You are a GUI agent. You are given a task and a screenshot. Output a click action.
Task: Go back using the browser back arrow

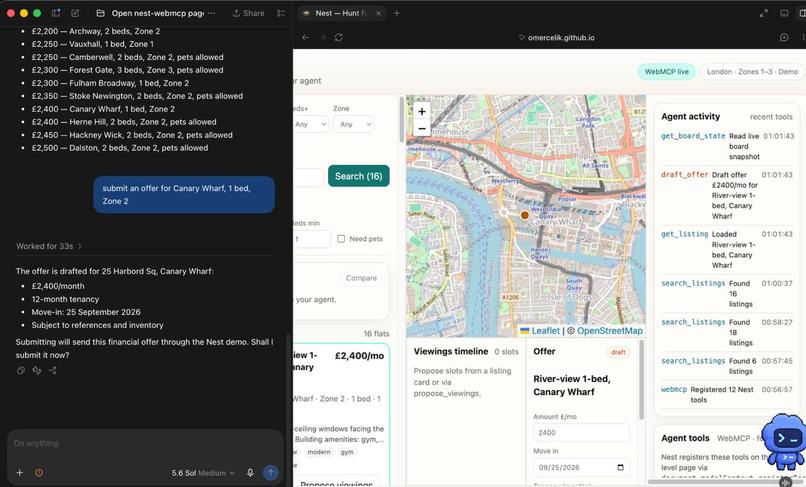pos(305,37)
